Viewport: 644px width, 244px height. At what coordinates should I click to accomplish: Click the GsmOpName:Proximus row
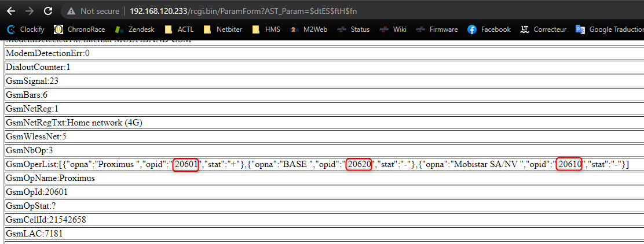coord(324,179)
